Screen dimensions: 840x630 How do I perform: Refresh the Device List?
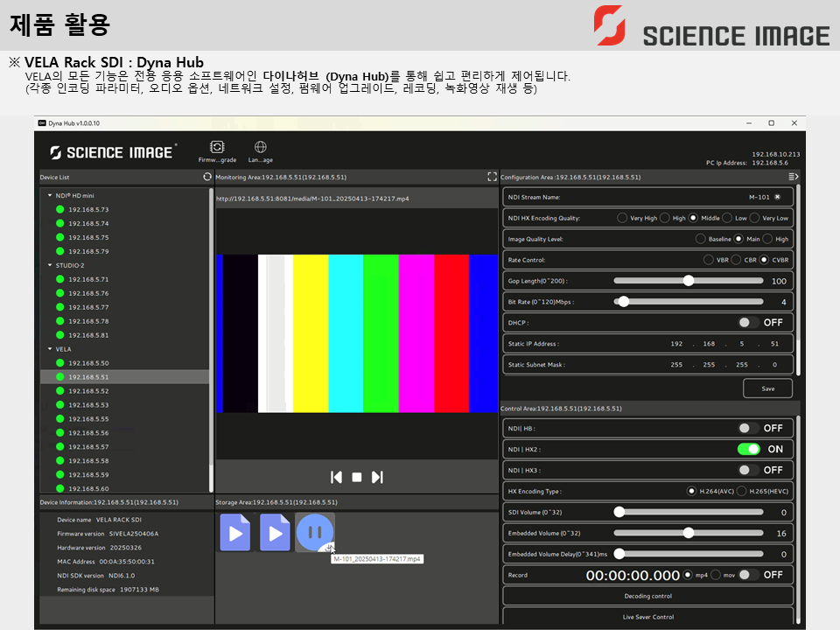tap(207, 177)
